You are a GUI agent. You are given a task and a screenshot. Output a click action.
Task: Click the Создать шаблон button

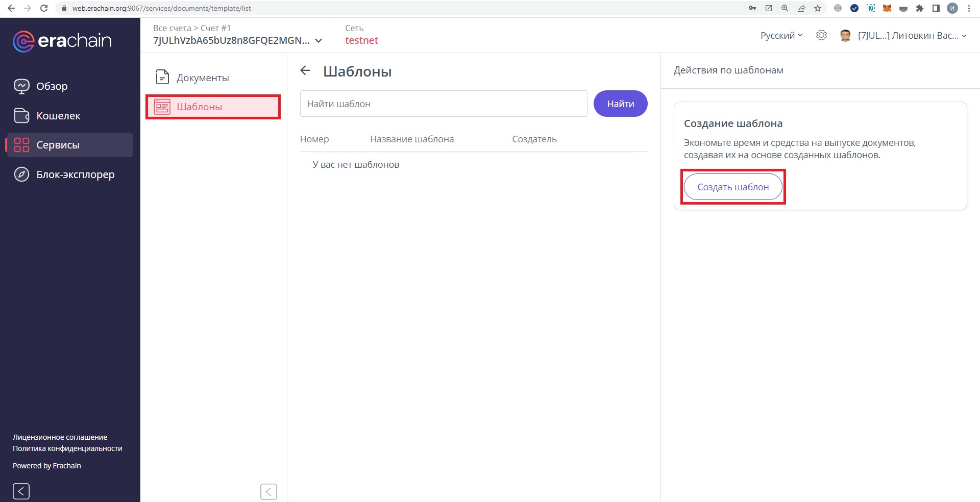[x=733, y=187]
